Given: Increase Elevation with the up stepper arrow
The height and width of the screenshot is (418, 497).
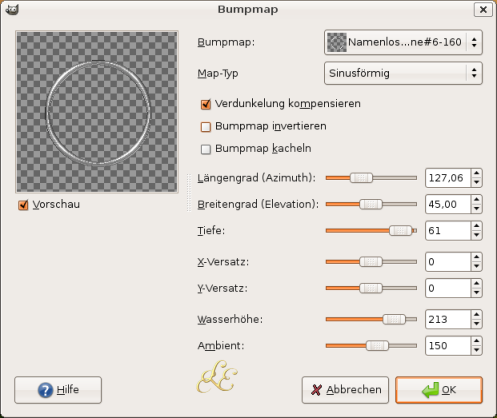Looking at the screenshot, I should (476, 200).
